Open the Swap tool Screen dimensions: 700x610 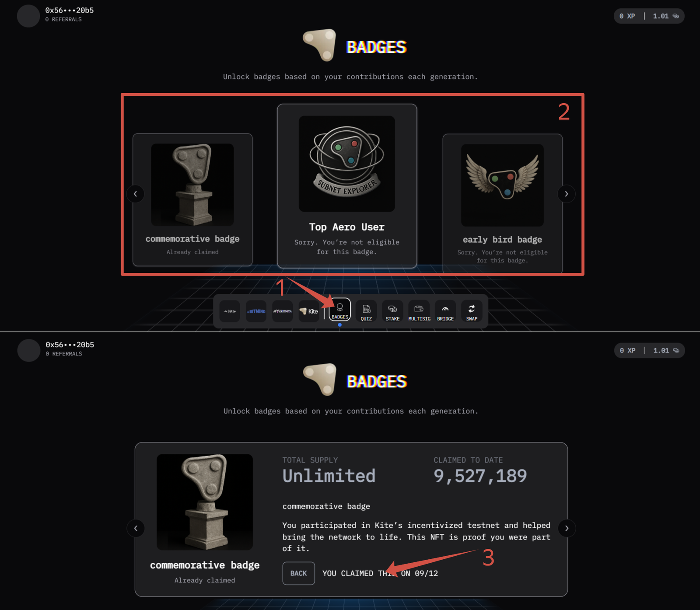[472, 311]
